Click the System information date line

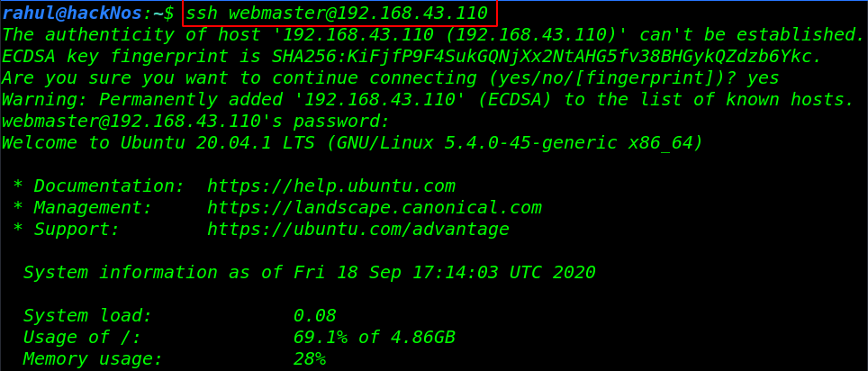[310, 273]
